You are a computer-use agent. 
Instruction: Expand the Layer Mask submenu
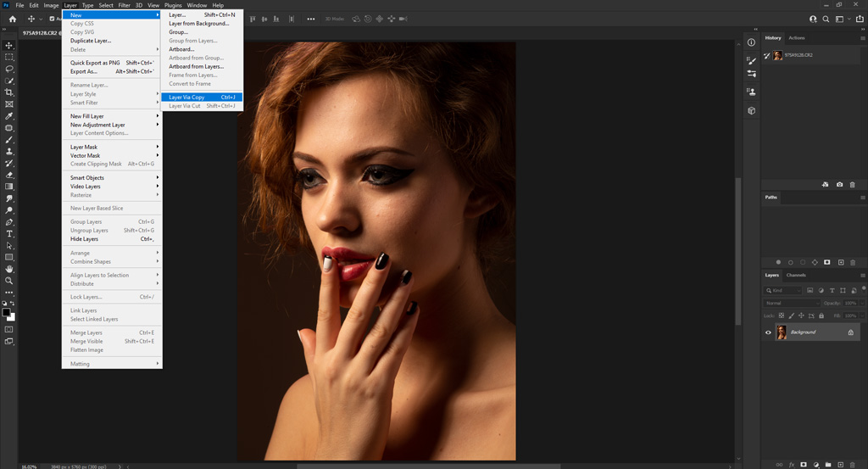(x=112, y=147)
